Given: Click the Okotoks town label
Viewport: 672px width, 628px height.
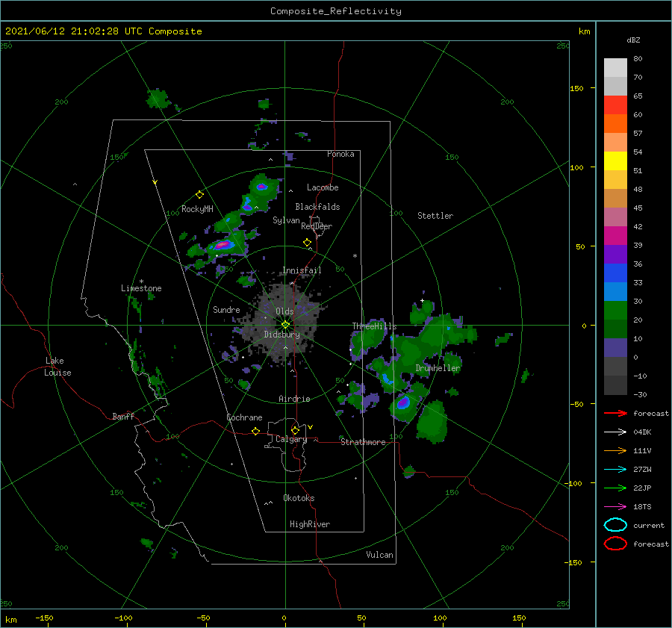Looking at the screenshot, I should point(299,498).
